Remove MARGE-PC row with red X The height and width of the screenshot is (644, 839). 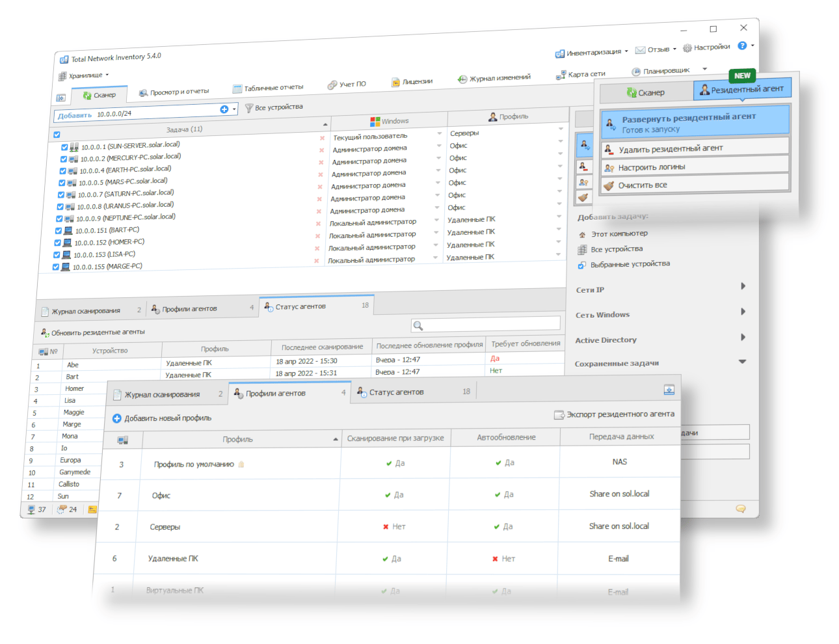pyautogui.click(x=316, y=261)
